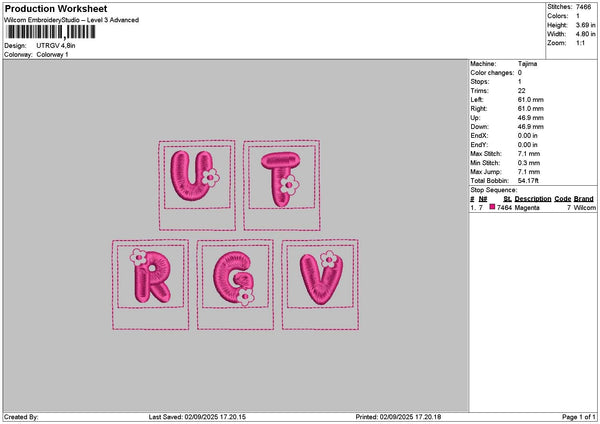The height and width of the screenshot is (424, 600).
Task: Click the Wilcom EmbroideryStudio Level 3 Advanced line
Action: pyautogui.click(x=72, y=20)
